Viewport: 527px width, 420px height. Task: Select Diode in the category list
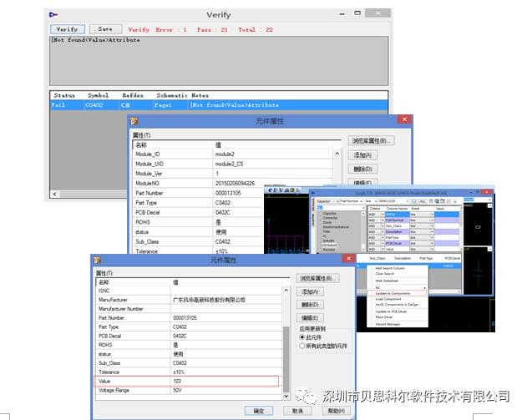point(327,222)
